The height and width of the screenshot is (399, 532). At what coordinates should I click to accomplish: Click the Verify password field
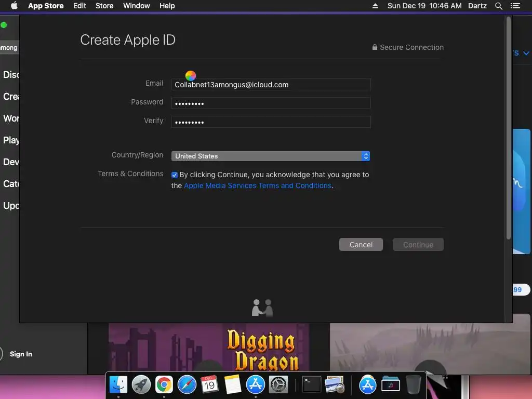pyautogui.click(x=271, y=122)
